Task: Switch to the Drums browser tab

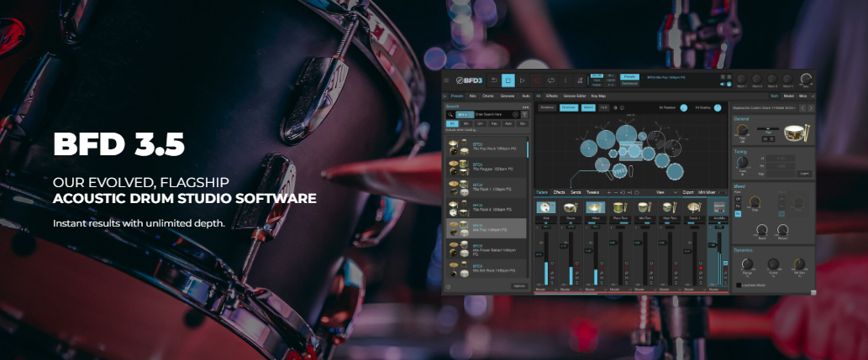Action: coord(487,96)
